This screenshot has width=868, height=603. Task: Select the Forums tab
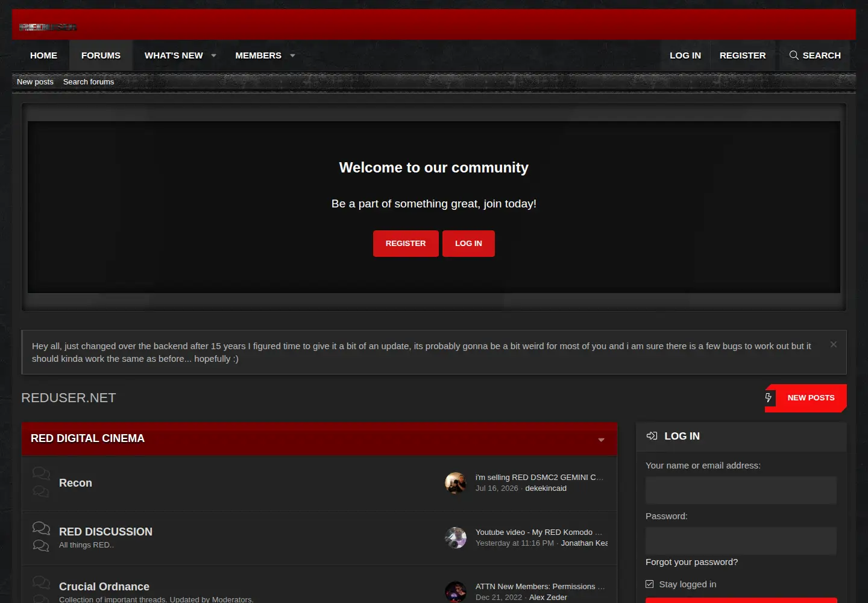coord(101,55)
